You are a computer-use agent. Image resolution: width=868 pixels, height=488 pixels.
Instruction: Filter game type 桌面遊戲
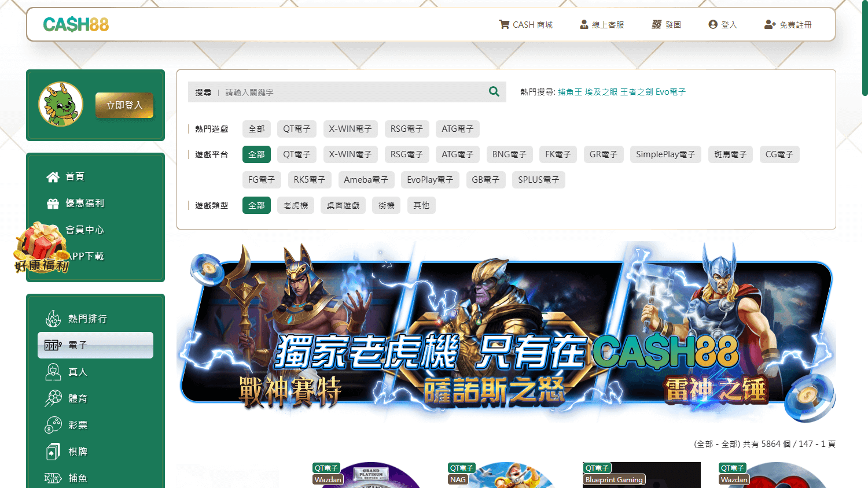pos(343,205)
